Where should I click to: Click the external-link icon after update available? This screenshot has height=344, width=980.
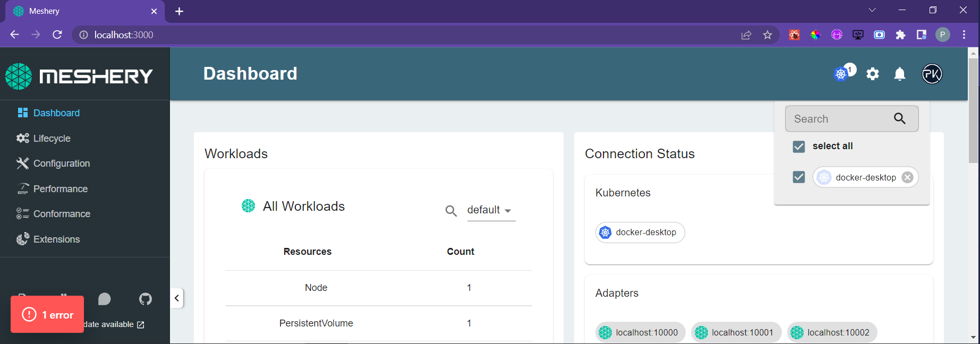point(141,324)
